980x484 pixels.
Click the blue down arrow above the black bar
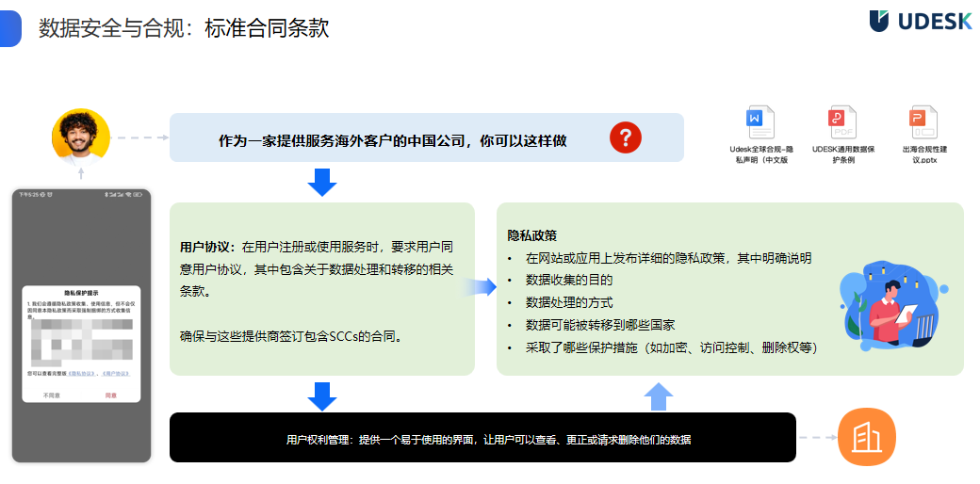[322, 396]
